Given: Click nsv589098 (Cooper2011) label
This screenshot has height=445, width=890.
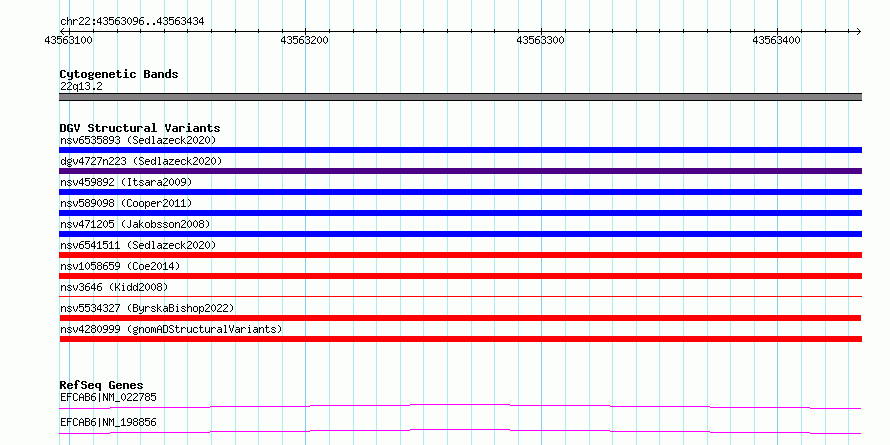Looking at the screenshot, I should (x=126, y=203).
